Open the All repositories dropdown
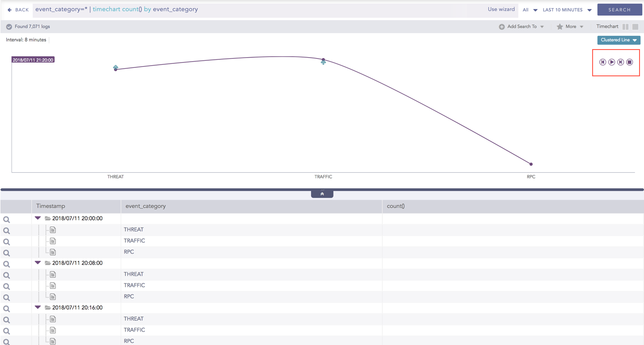Image resolution: width=644 pixels, height=345 pixels. click(x=530, y=10)
